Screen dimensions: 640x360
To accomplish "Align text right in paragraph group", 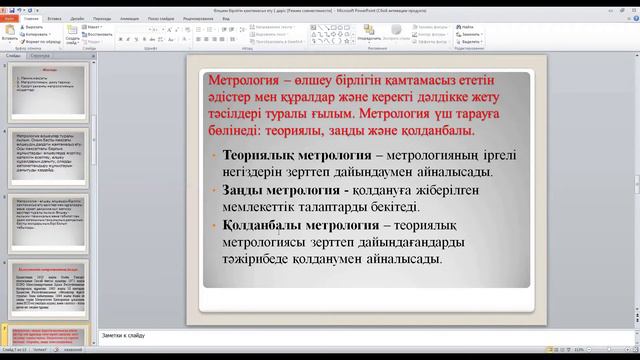I will pyautogui.click(x=214, y=40).
